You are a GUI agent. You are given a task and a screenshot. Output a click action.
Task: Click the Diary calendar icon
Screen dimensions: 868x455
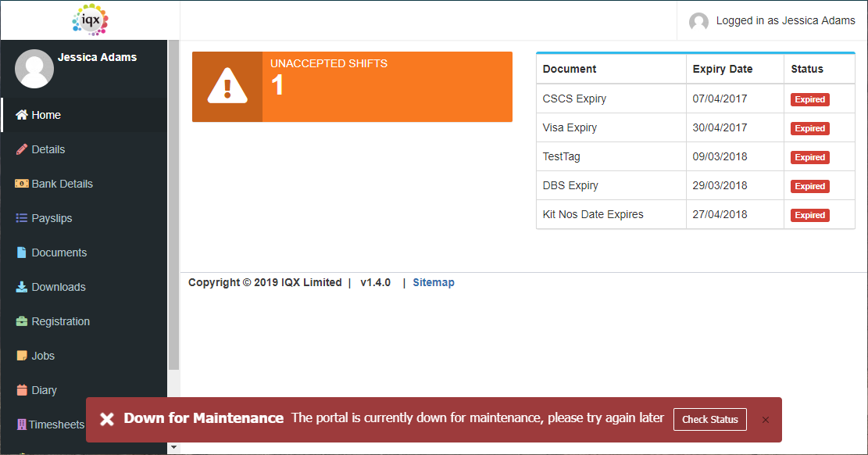point(22,389)
